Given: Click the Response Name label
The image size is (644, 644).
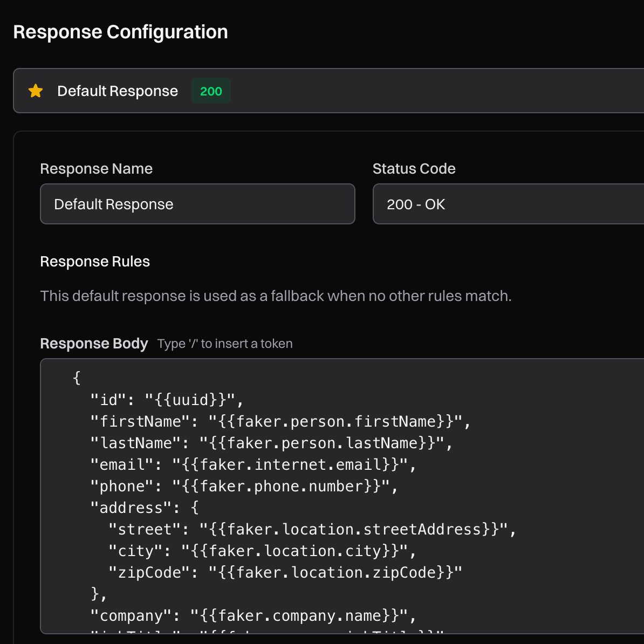Looking at the screenshot, I should [x=97, y=169].
